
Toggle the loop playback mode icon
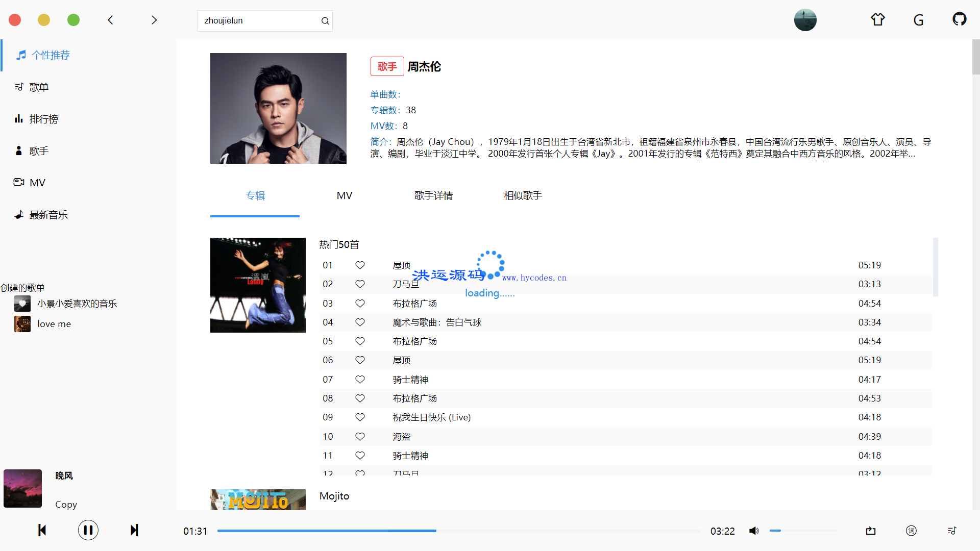[871, 531]
